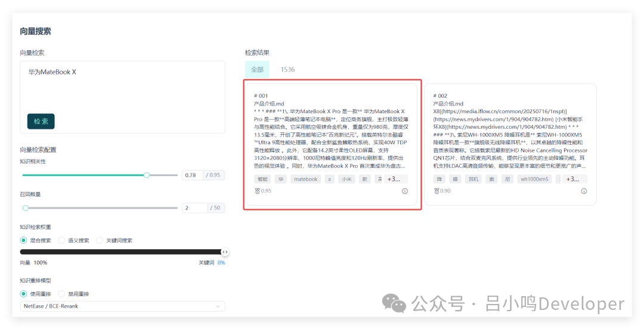Open the NetEase / BCE-Rerank model dropdown

tap(122, 306)
